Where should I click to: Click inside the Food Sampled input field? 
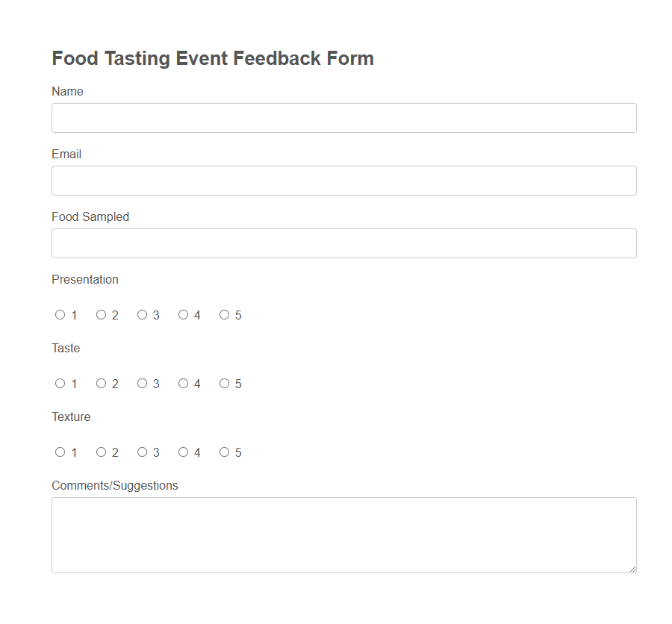point(343,243)
